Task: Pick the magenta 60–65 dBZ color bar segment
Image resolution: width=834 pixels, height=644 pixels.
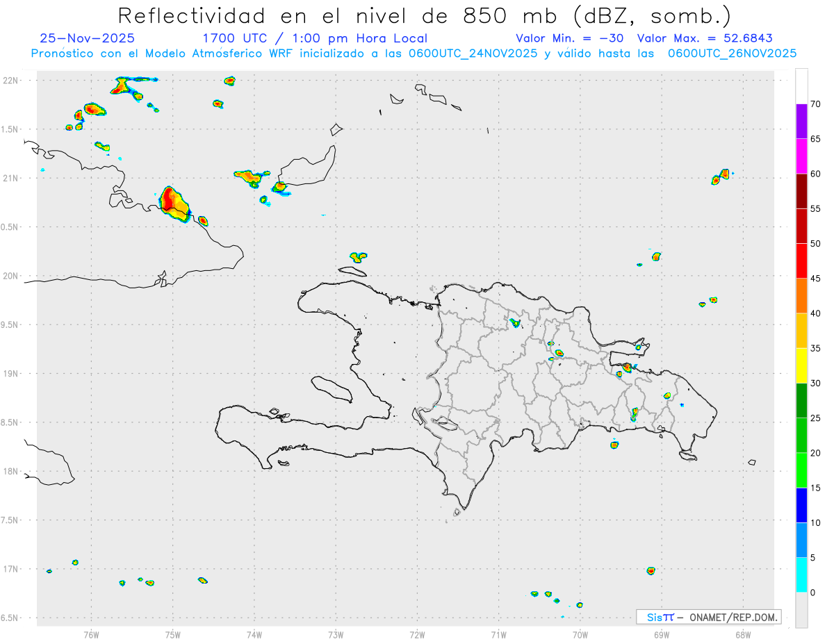Action: coord(801,156)
